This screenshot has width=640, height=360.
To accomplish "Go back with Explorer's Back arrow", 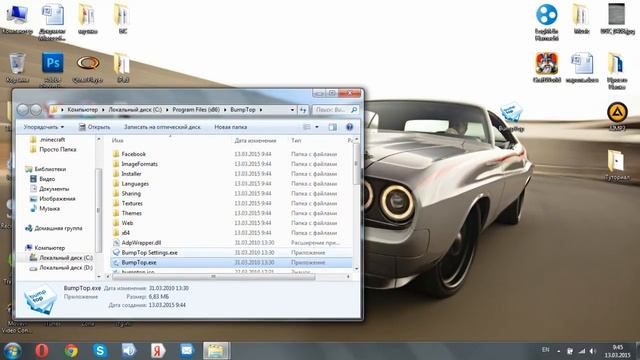I will [x=23, y=109].
